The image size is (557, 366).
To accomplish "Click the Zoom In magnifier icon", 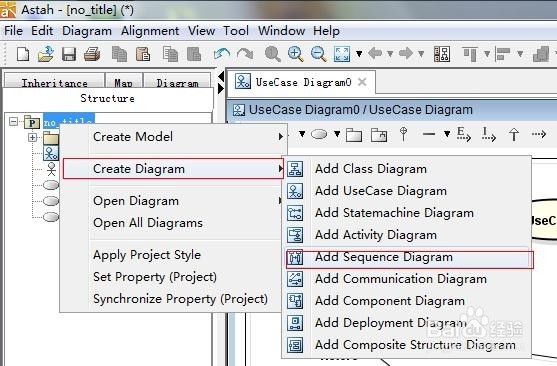I will (x=296, y=54).
